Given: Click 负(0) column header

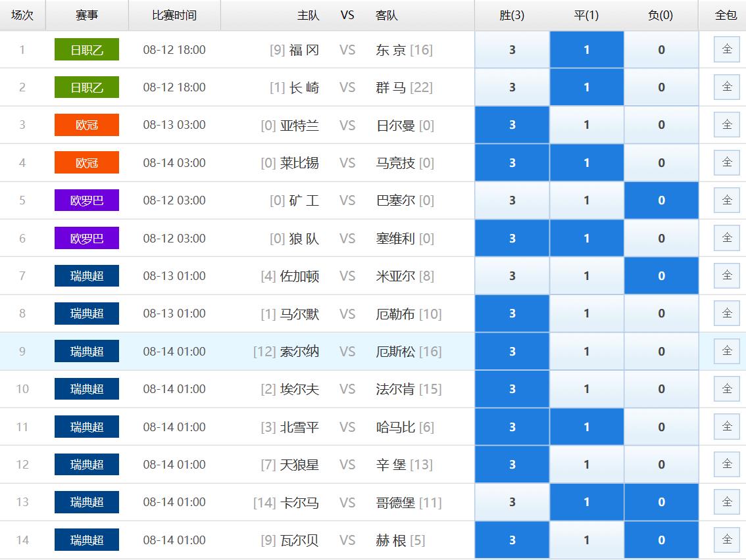Looking at the screenshot, I should point(660,15).
